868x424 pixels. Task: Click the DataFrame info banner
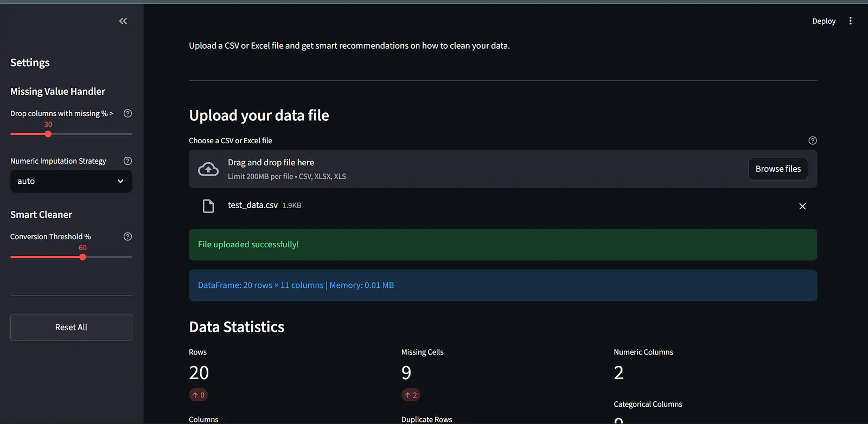click(x=502, y=285)
